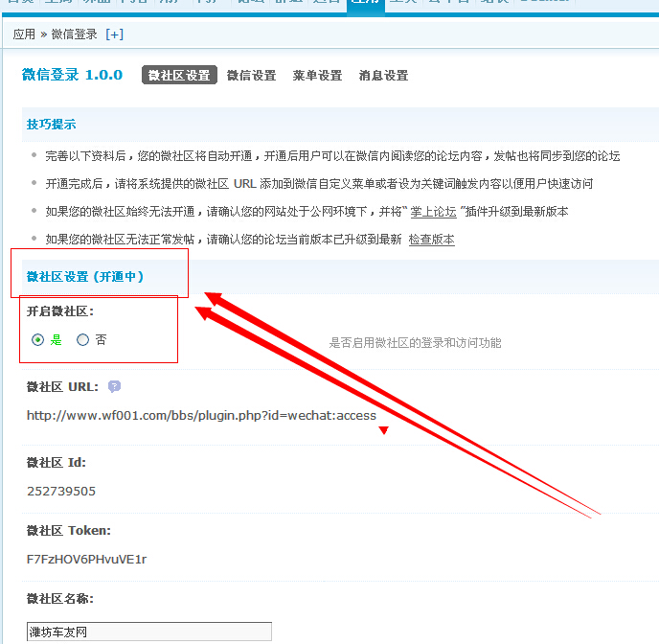Viewport: 659px width, 644px height.
Task: Focus the 微社区名称 input field
Action: pyautogui.click(x=149, y=632)
